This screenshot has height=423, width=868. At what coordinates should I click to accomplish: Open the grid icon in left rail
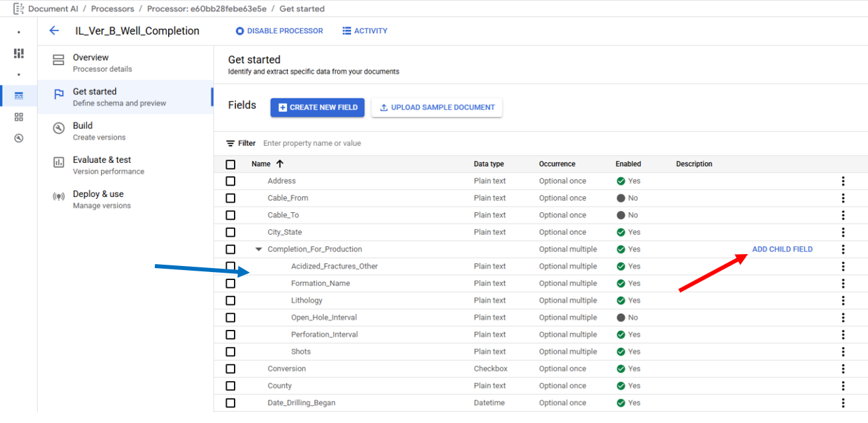[19, 117]
